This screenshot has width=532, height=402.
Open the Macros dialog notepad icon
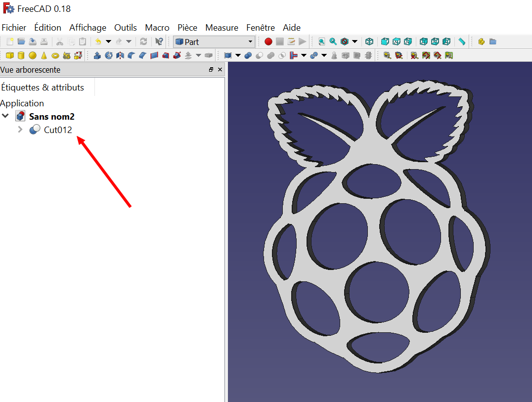[x=291, y=42]
